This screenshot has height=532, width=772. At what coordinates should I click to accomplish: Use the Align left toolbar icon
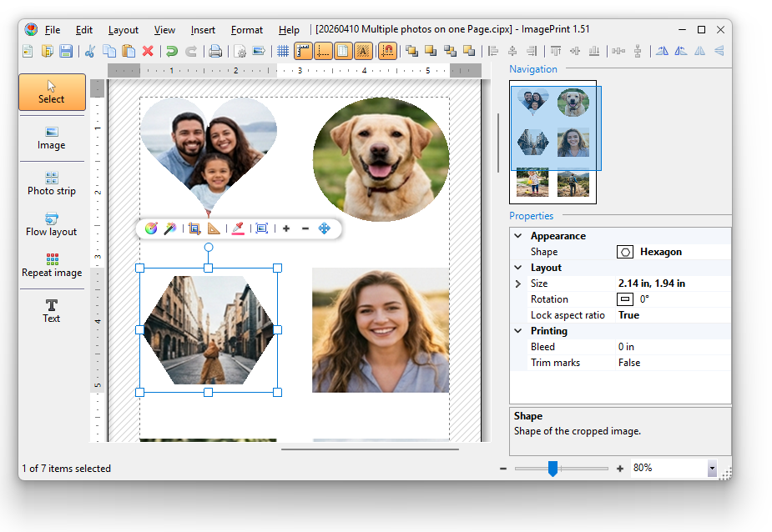coord(491,51)
